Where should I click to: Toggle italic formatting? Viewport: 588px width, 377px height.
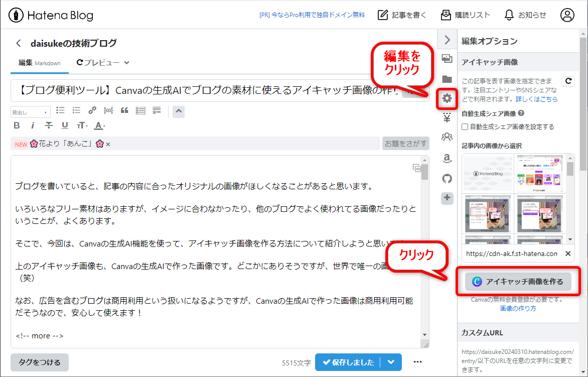point(33,125)
